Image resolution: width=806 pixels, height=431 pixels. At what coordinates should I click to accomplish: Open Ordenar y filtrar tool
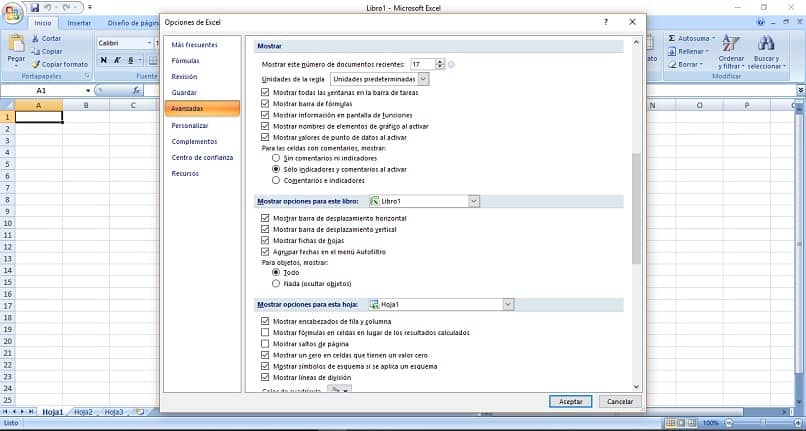coord(731,52)
